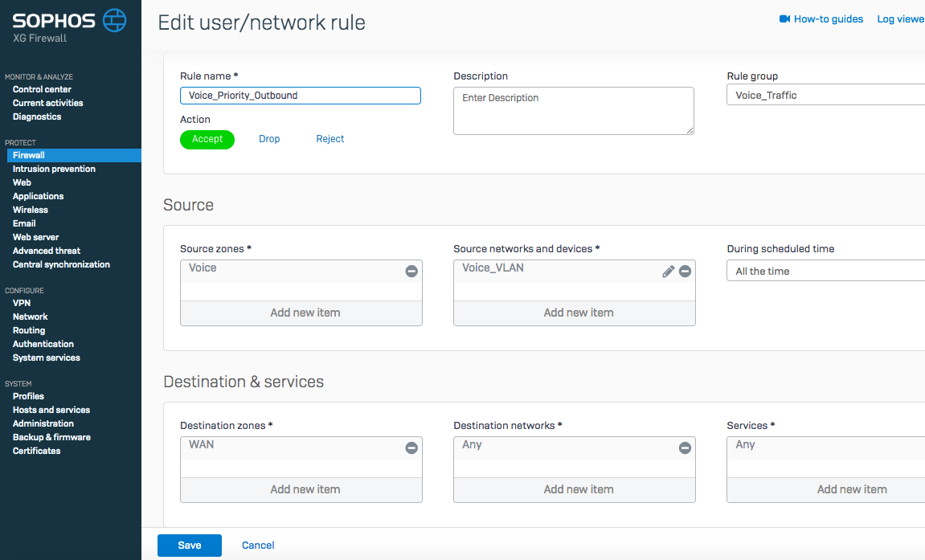Go to Hosts and services
The height and width of the screenshot is (560, 925).
coord(51,410)
